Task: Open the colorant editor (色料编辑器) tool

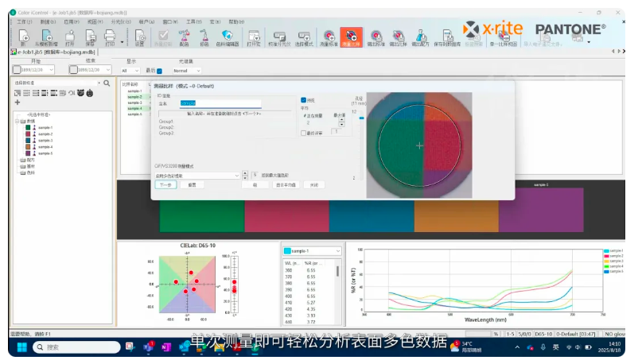Action: [x=228, y=37]
